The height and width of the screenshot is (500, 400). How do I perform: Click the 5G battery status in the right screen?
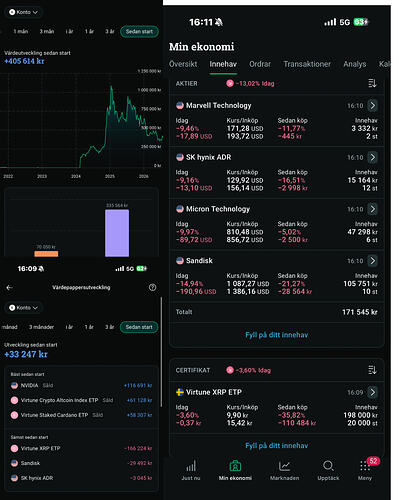346,22
